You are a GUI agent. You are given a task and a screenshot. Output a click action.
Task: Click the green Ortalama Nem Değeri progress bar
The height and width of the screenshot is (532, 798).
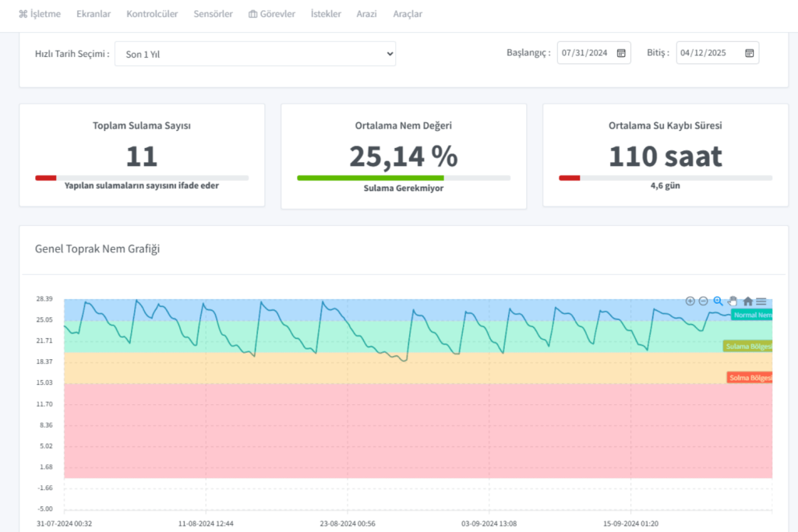click(x=370, y=178)
